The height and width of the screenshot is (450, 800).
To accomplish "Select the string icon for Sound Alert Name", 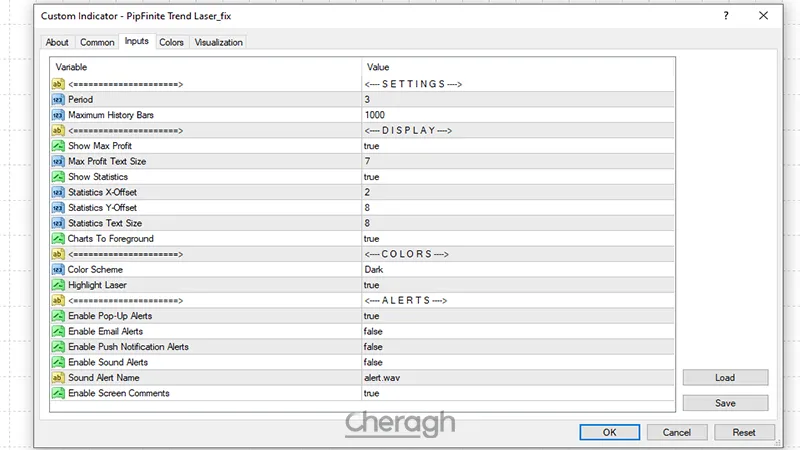I will point(58,378).
